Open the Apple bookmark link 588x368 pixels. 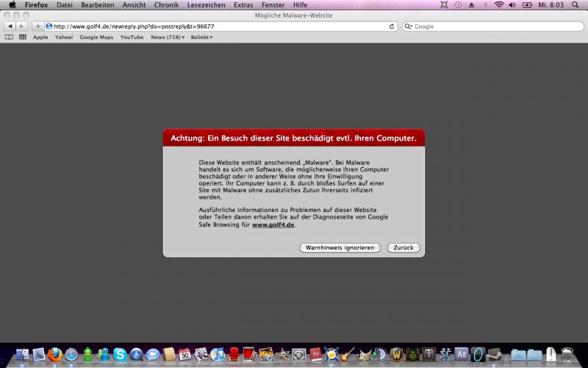point(40,38)
